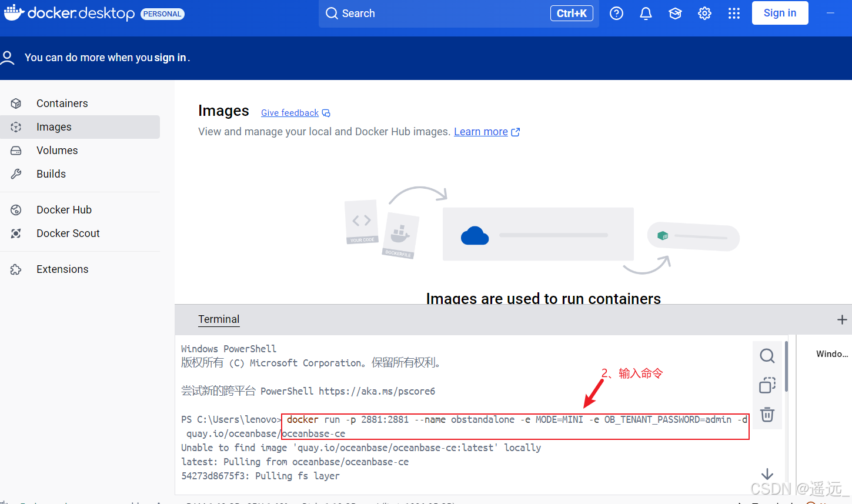
Task: Click the Docker Scout sidebar icon
Action: (x=16, y=233)
